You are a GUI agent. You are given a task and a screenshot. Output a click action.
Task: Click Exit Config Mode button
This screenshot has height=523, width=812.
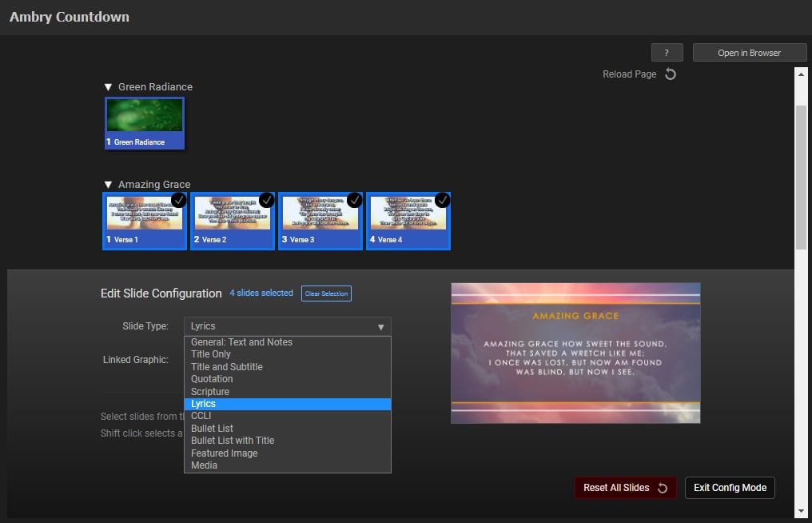pyautogui.click(x=730, y=488)
